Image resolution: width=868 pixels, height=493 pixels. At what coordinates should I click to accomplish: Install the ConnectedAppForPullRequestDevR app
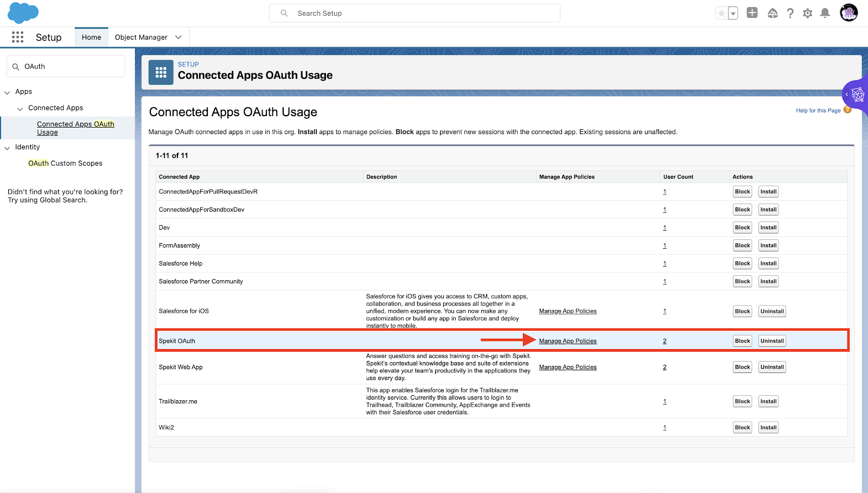point(768,192)
